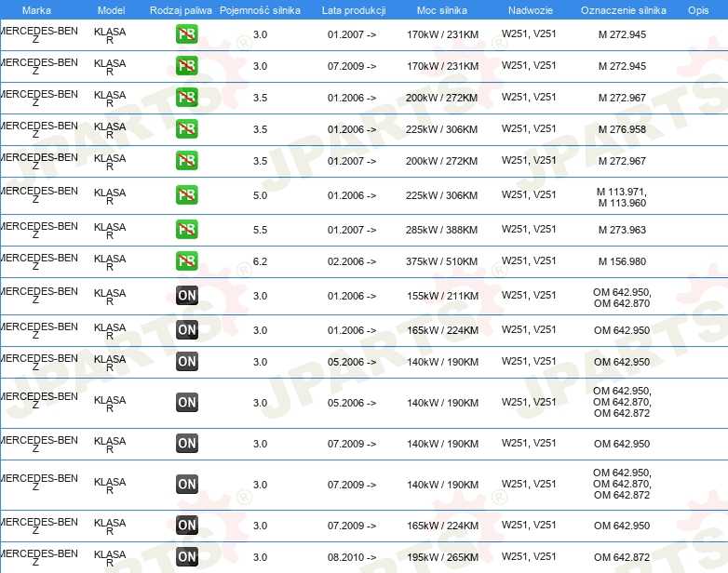Select the PB icon for engine M 276.958
Image resolution: width=728 pixels, height=573 pixels.
[186, 129]
